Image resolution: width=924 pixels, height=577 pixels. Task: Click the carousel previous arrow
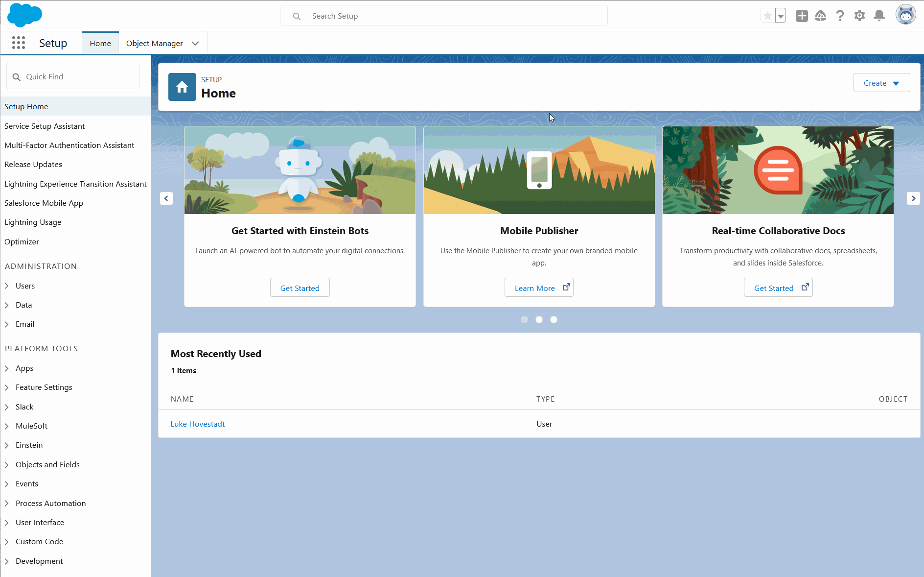click(x=166, y=198)
